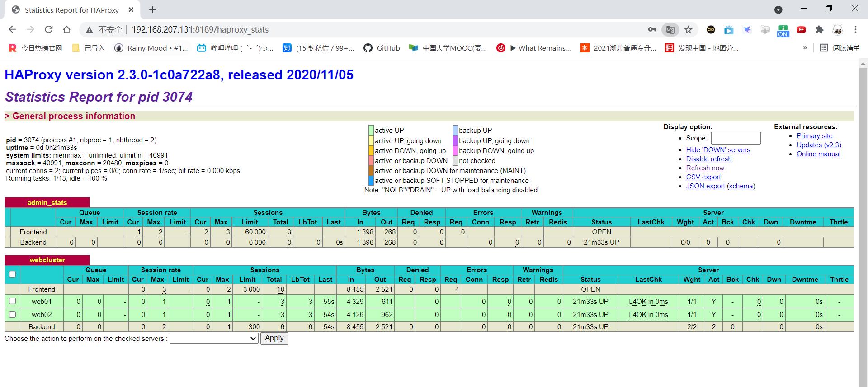This screenshot has height=387, width=868.
Task: Open the blue TV extension icon
Action: coord(729,30)
